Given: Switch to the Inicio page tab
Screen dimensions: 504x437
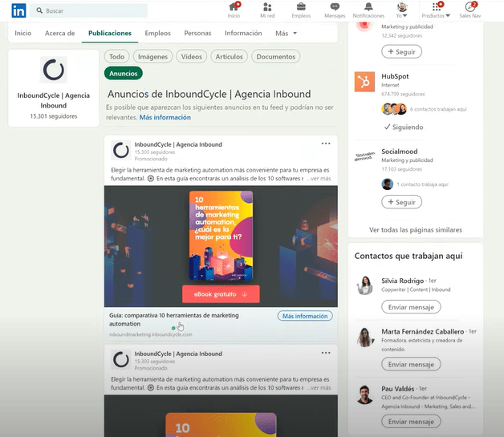Looking at the screenshot, I should 23,33.
